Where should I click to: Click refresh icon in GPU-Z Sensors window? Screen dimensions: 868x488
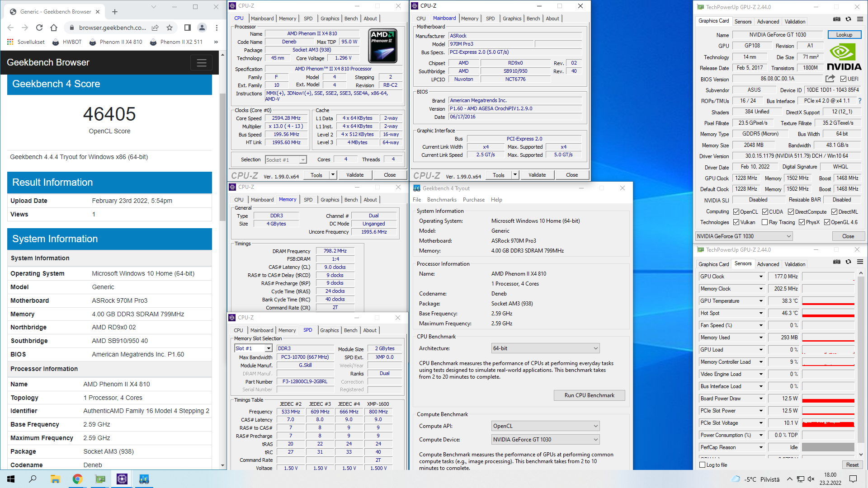point(848,262)
